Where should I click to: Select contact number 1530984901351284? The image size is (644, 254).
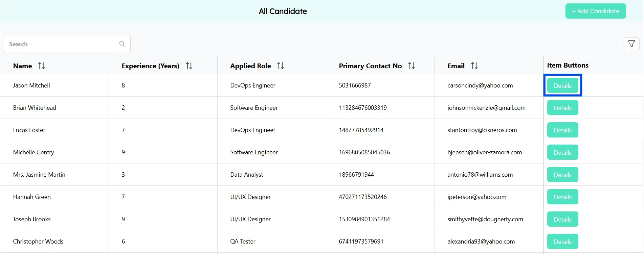point(364,219)
